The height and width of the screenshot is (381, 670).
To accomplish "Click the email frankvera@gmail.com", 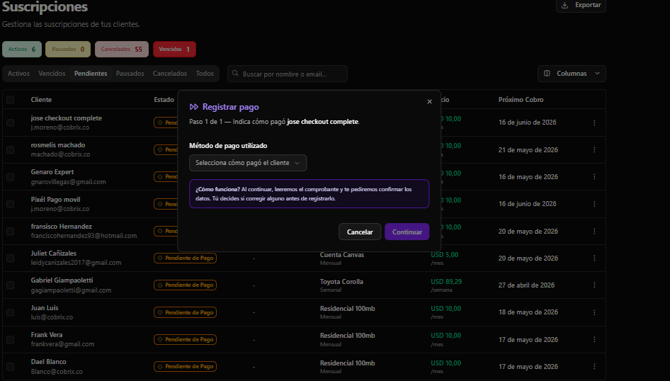I will 62,344.
